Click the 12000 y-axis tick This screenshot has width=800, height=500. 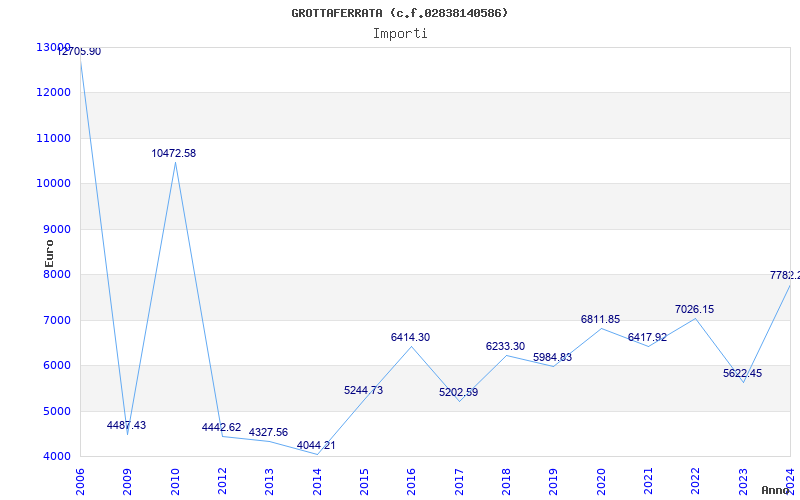[x=54, y=93]
